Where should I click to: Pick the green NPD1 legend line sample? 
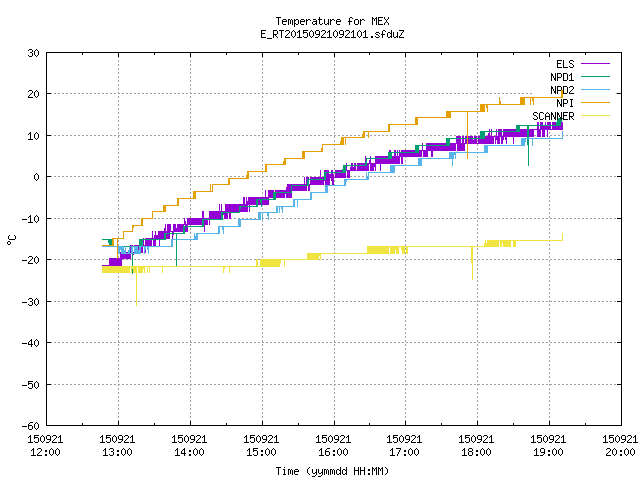(x=595, y=77)
